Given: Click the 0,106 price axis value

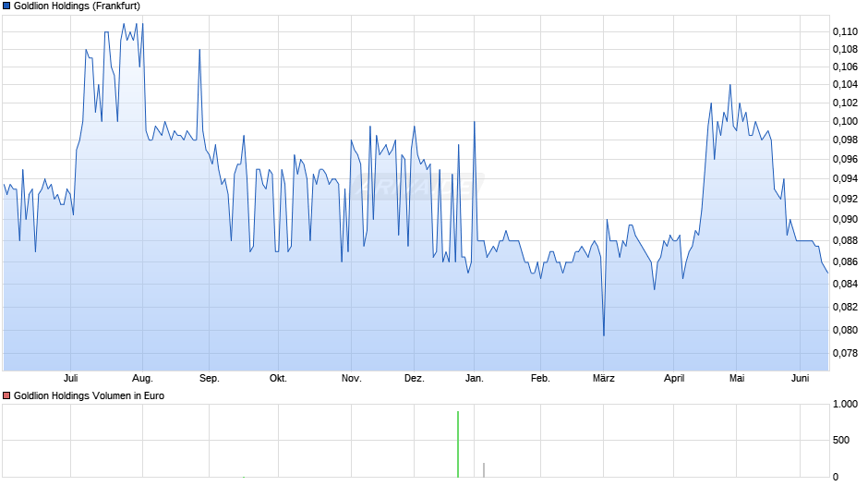Looking at the screenshot, I should pos(845,67).
